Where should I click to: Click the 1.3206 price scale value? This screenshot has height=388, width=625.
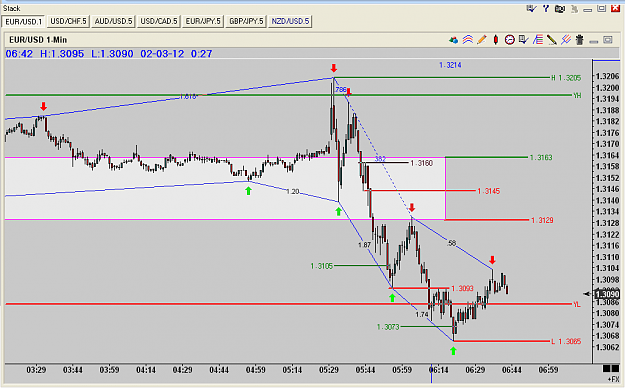point(607,76)
